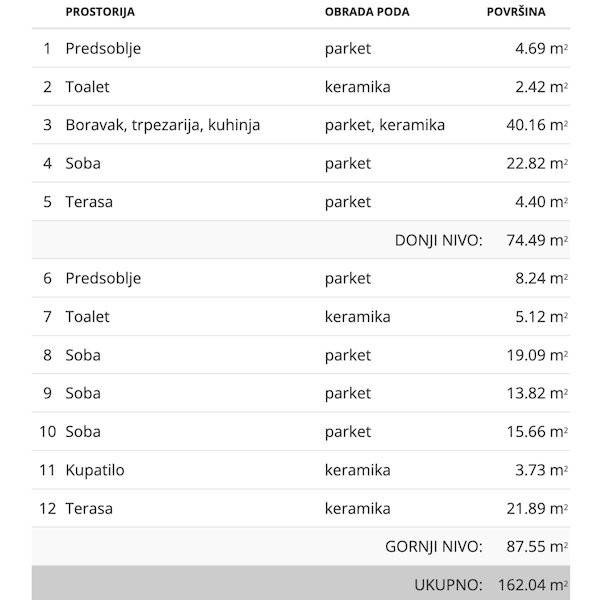Screen dimensions: 599x600
Task: Select row 6 Predsoblje
Action: coord(301,278)
